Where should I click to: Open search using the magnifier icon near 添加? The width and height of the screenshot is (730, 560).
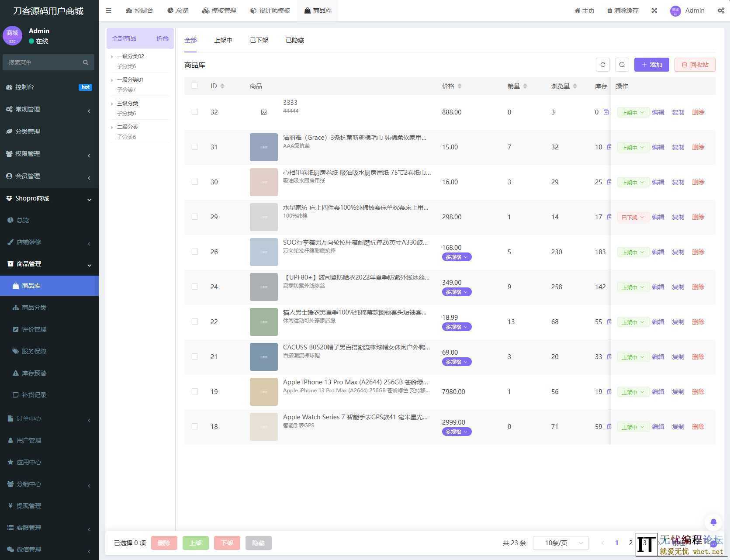(622, 65)
